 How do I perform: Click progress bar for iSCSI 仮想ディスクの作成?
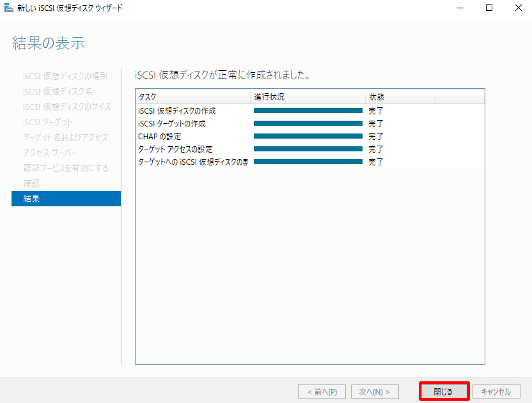(308, 111)
